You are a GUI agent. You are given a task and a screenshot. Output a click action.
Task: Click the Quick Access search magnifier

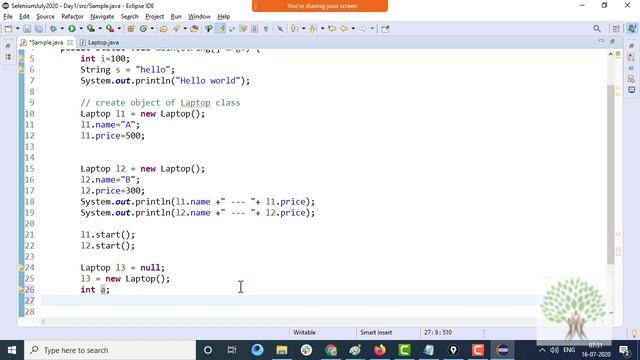[x=597, y=29]
